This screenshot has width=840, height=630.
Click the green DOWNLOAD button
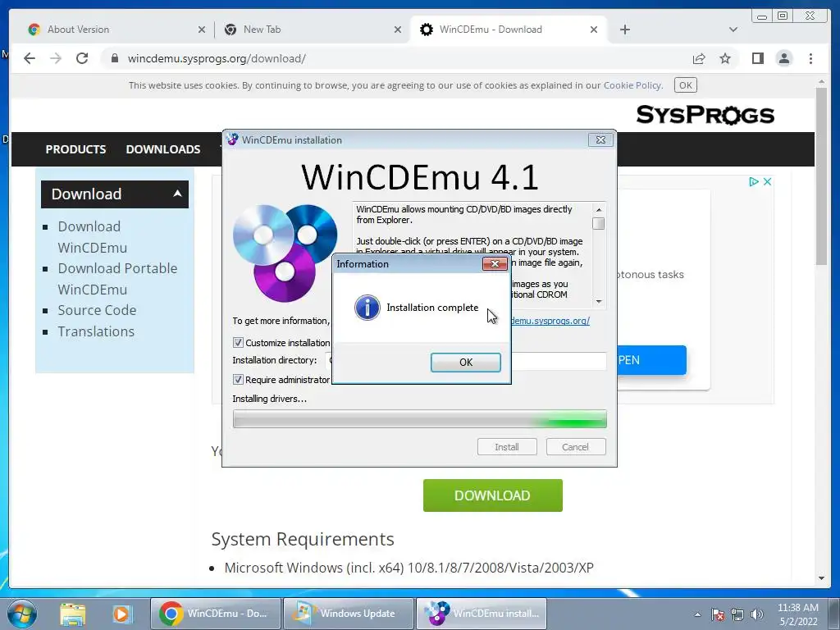click(492, 495)
